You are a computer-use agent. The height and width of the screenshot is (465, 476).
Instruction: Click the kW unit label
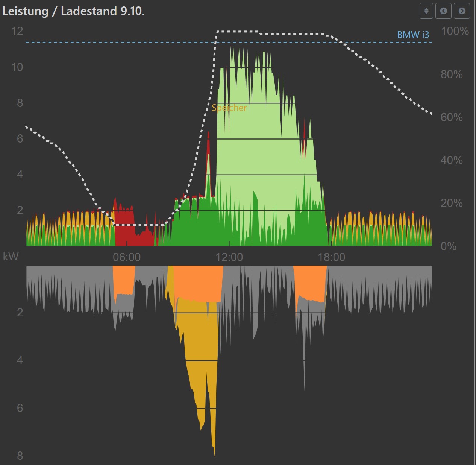tap(11, 257)
